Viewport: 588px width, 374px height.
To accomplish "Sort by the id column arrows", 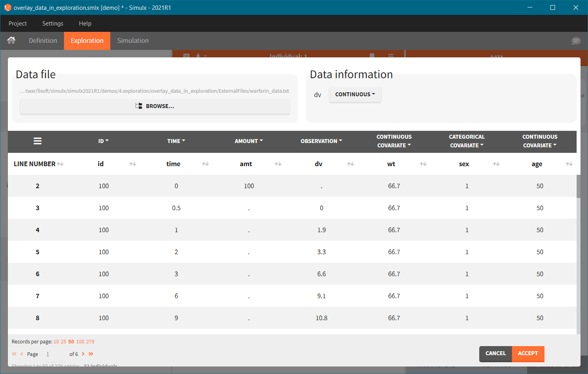I will (x=133, y=164).
